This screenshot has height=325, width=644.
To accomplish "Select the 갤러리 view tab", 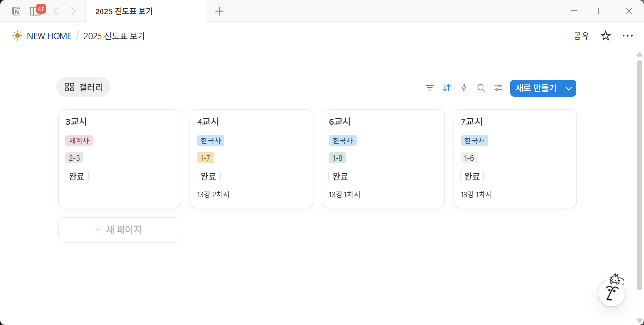I will tap(83, 87).
